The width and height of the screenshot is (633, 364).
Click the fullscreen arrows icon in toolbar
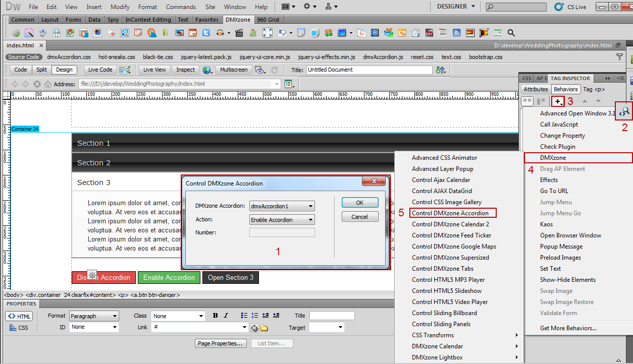click(268, 33)
